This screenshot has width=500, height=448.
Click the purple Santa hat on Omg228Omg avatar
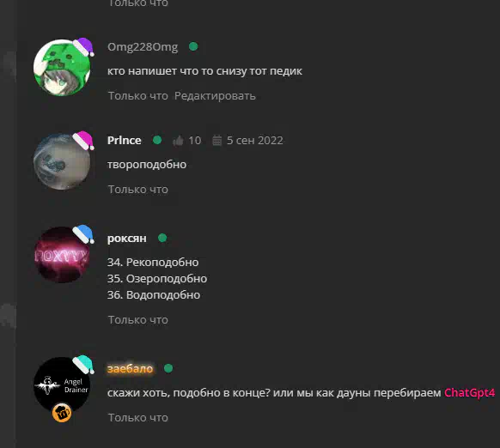83,47
